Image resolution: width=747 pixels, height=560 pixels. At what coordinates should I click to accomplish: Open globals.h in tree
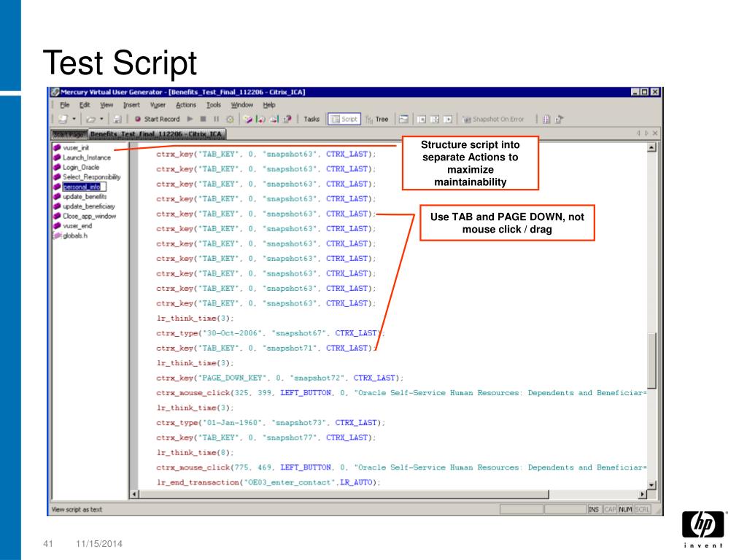point(71,236)
